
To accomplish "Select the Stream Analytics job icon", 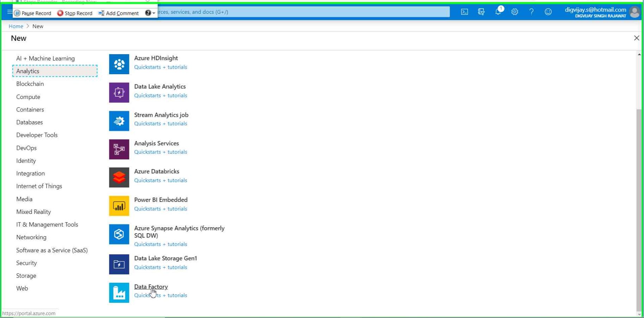I will click(119, 121).
